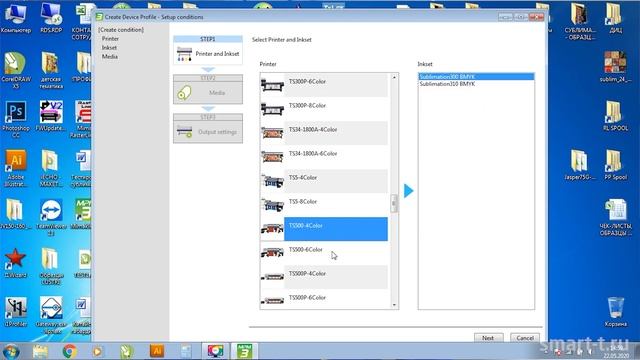Open the PP Spool desktop folder
This screenshot has width=640, height=360.
616,164
